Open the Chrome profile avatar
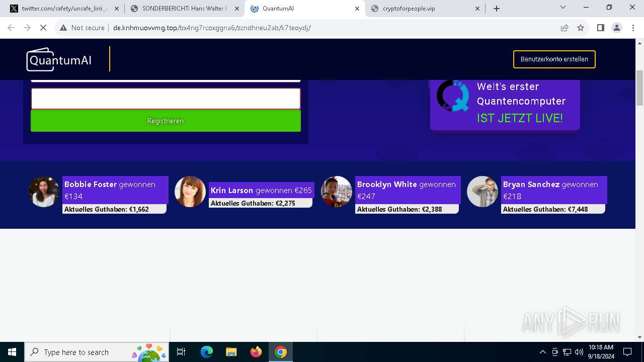The width and height of the screenshot is (644, 362). (x=617, y=28)
